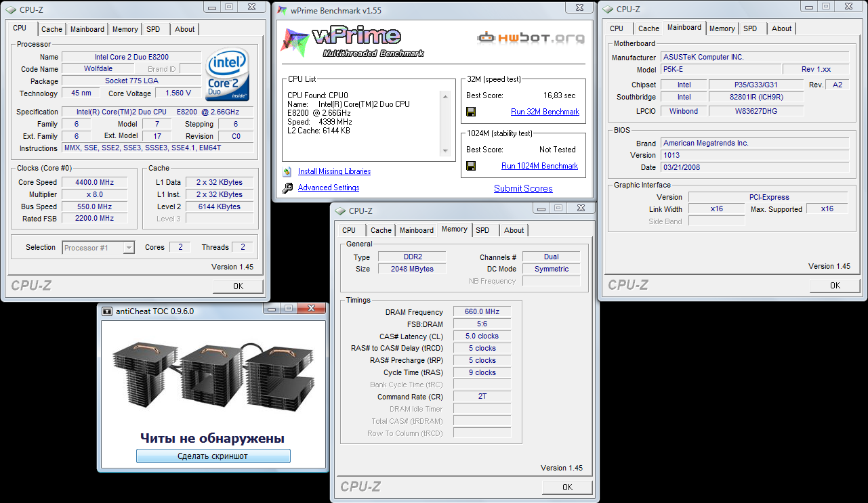The height and width of the screenshot is (503, 868).
Task: Select CPU tab in right Mainboard CPU-Z window
Action: click(617, 28)
